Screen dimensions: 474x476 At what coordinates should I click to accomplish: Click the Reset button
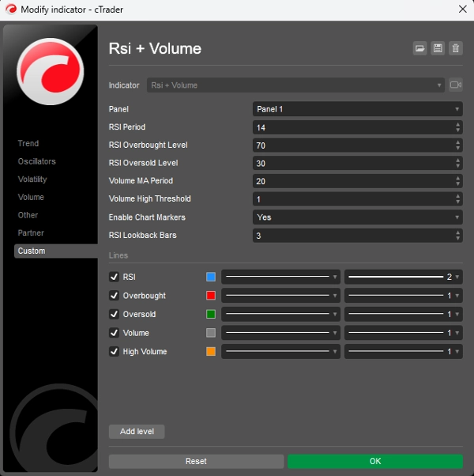[196, 461]
